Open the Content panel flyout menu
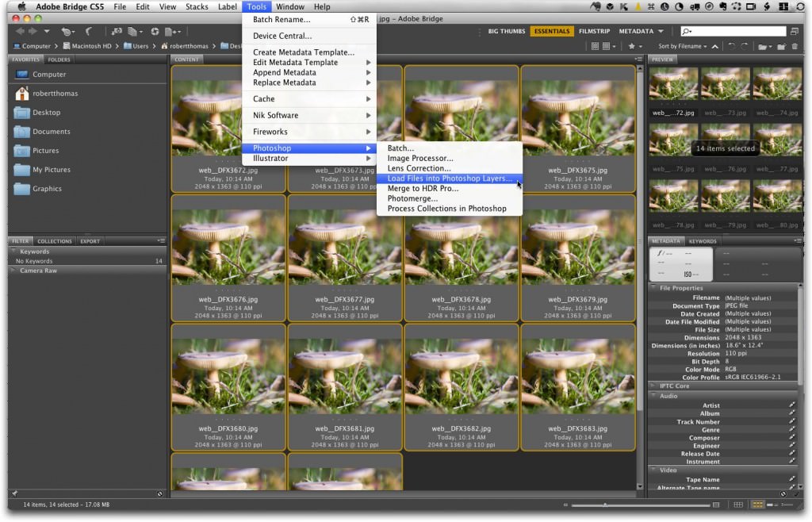 click(638, 59)
